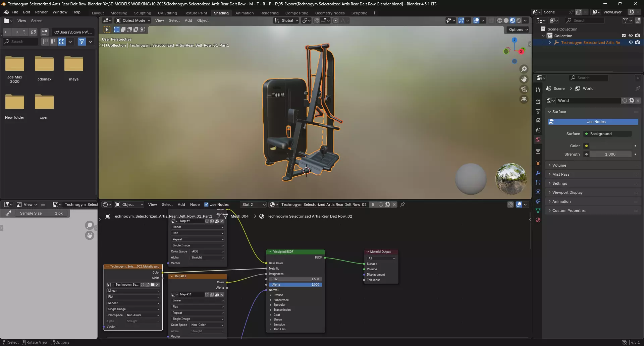This screenshot has height=346, width=644.
Task: Click Use Nodes button in World surface
Action: (x=593, y=122)
